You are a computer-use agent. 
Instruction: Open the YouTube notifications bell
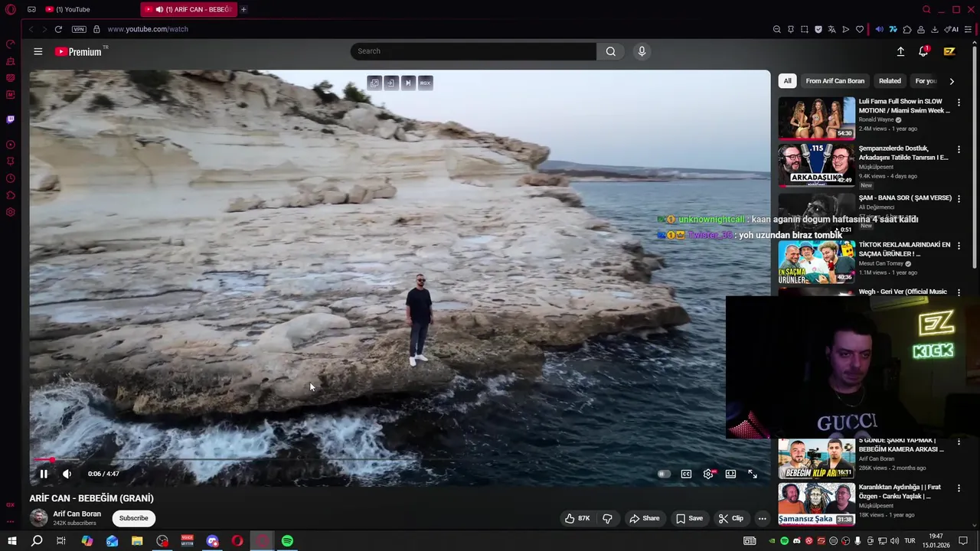(923, 51)
